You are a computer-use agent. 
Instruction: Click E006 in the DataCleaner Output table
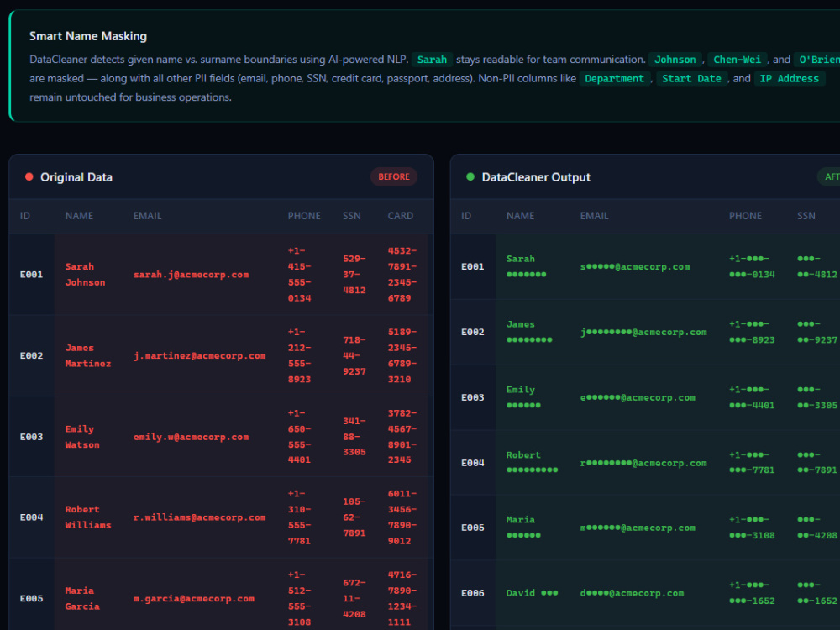click(x=472, y=593)
